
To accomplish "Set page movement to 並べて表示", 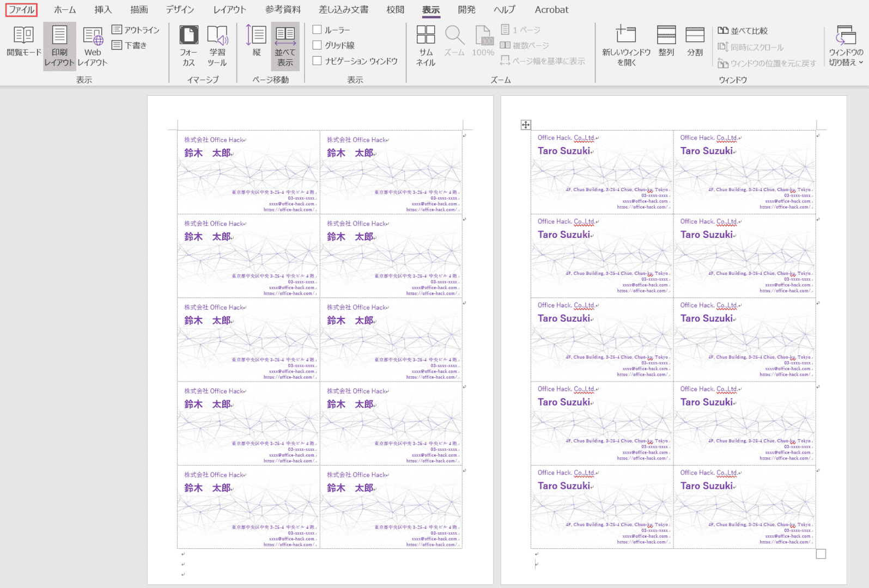I will click(285, 46).
